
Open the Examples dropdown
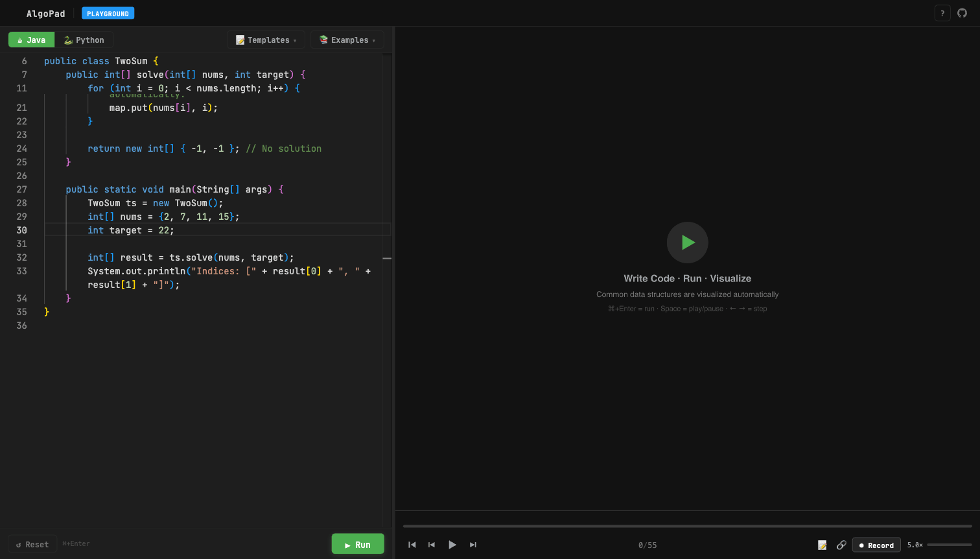coord(347,40)
